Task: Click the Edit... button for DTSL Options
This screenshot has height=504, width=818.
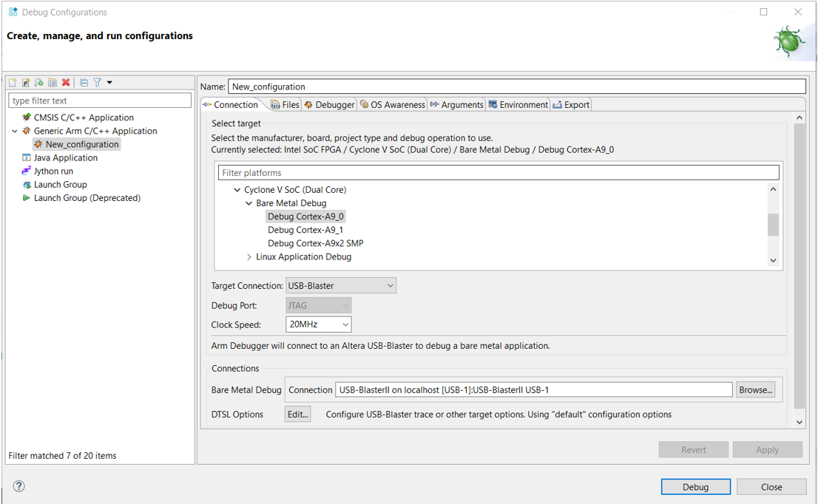Action: pyautogui.click(x=297, y=415)
